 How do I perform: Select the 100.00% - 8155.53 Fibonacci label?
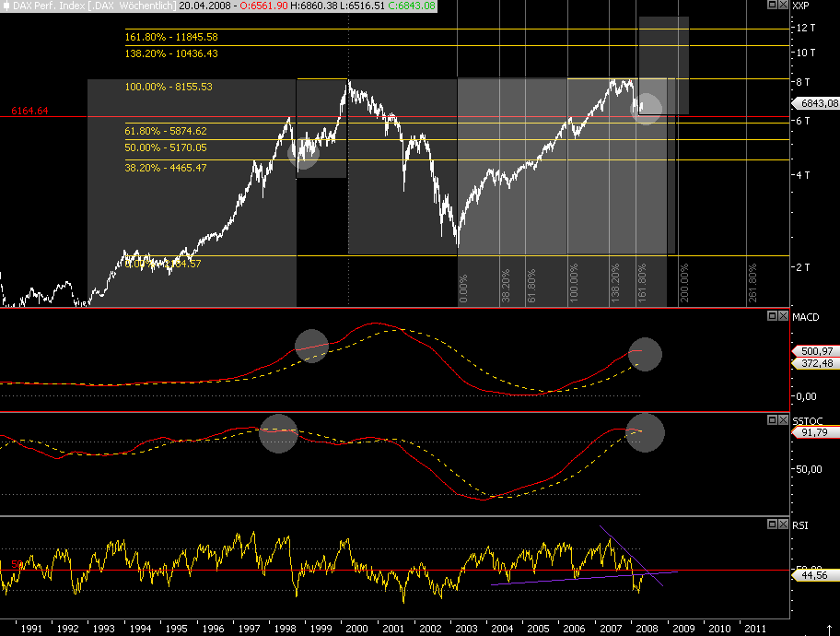click(x=169, y=87)
